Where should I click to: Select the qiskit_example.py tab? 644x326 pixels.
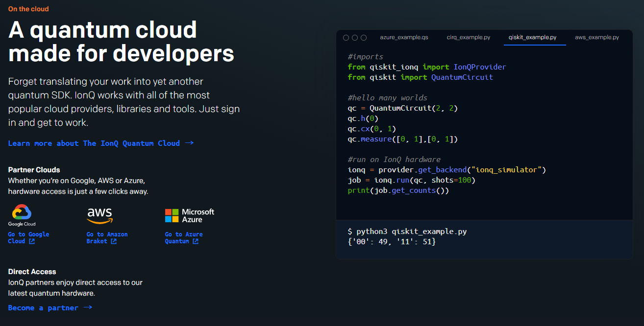point(532,37)
